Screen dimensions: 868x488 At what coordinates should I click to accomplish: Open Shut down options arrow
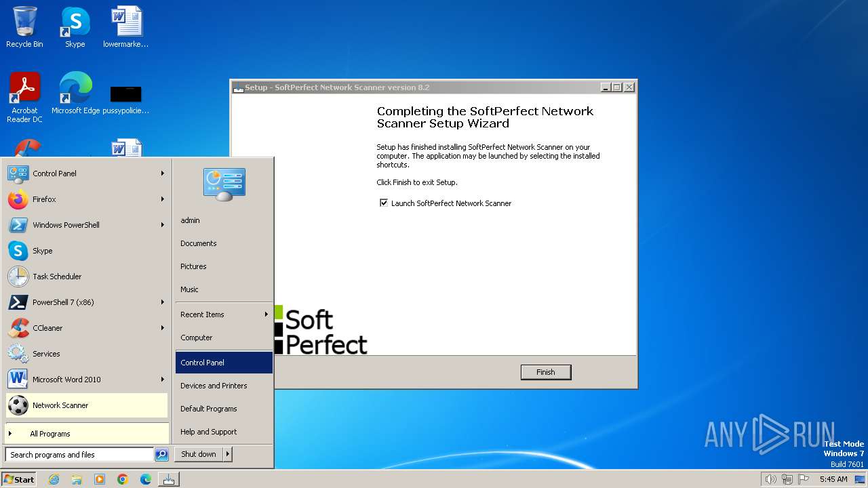coord(227,454)
